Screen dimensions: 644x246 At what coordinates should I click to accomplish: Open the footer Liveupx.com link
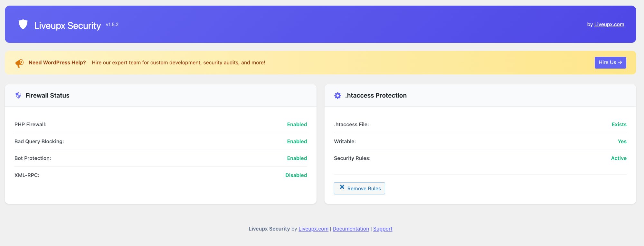click(313, 229)
